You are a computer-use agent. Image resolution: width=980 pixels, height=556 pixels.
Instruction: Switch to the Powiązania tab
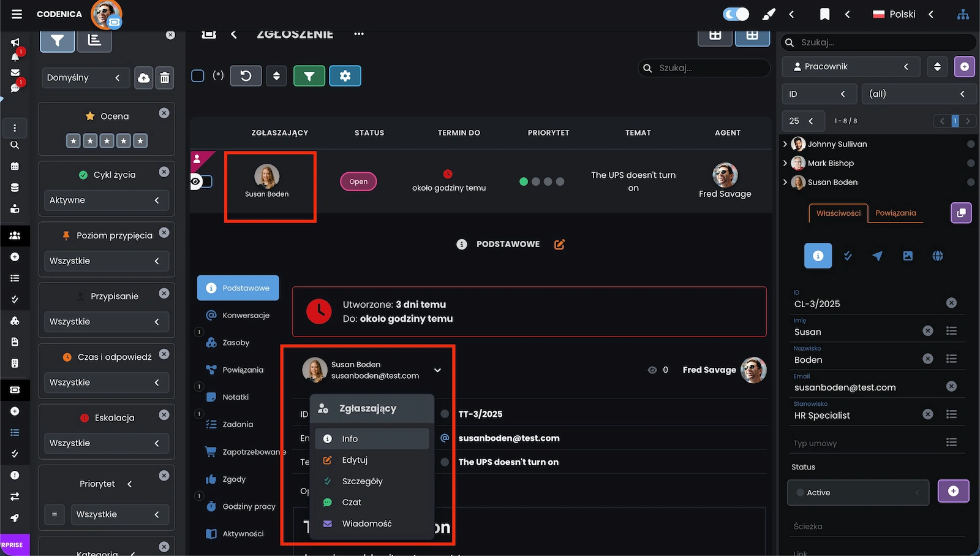[x=895, y=213]
